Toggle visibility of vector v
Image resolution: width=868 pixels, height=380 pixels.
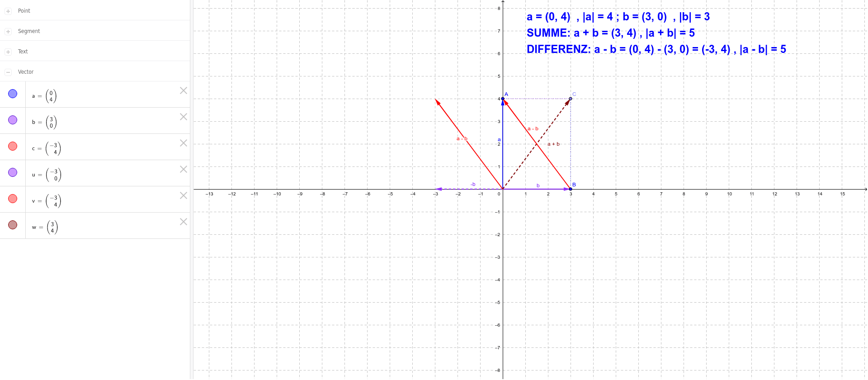13,199
